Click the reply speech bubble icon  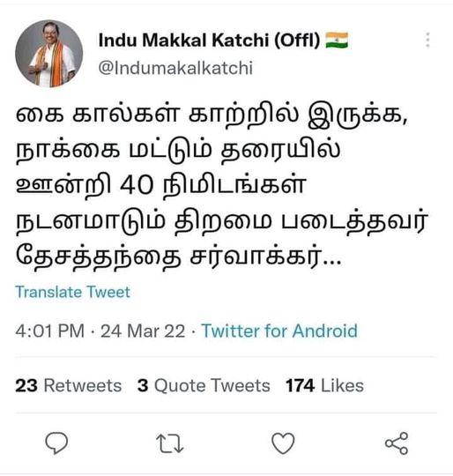56,443
